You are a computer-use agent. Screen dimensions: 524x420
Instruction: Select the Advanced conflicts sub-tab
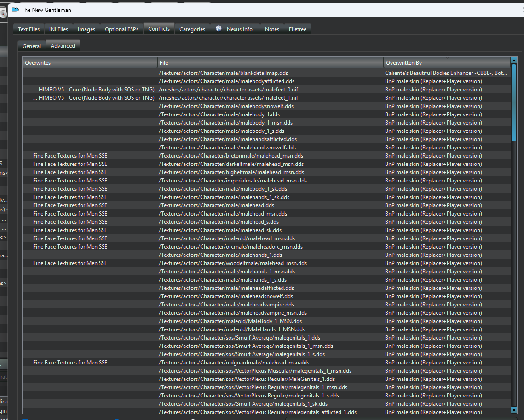coord(63,46)
